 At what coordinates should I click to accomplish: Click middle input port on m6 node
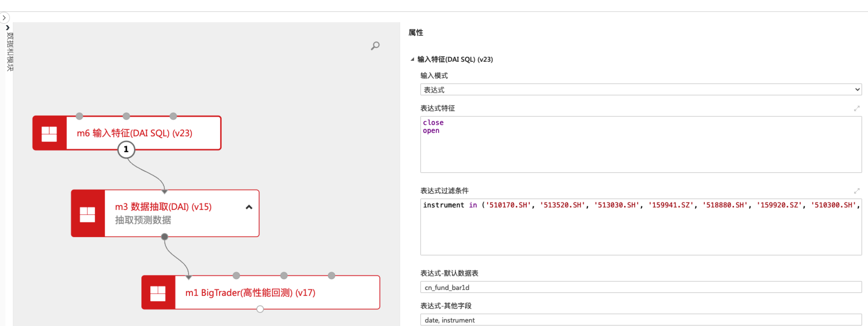tap(126, 116)
